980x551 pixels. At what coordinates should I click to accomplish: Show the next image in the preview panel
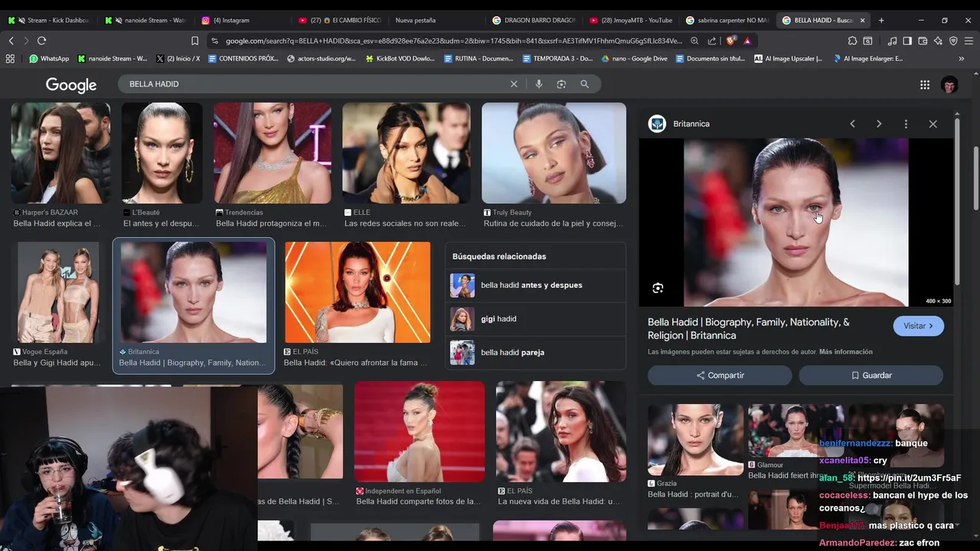879,124
